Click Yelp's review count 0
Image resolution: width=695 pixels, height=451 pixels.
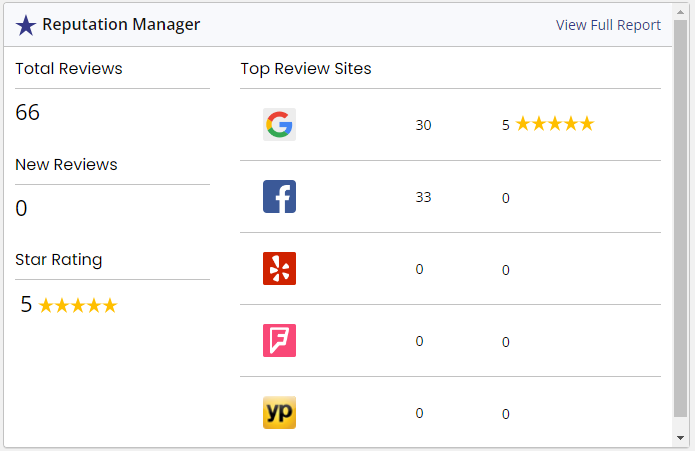(419, 269)
